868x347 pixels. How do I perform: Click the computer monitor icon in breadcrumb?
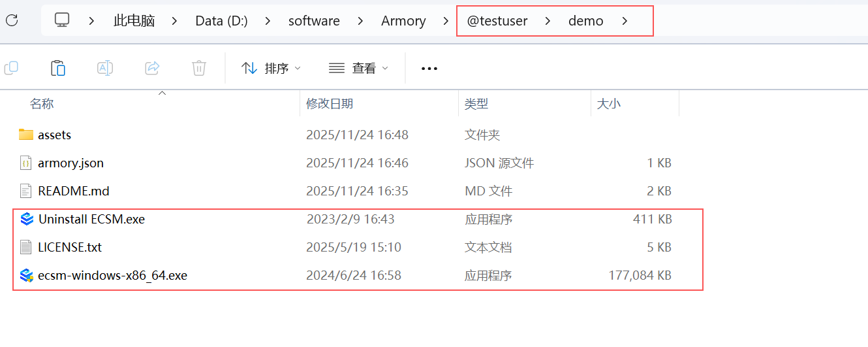pyautogui.click(x=62, y=20)
